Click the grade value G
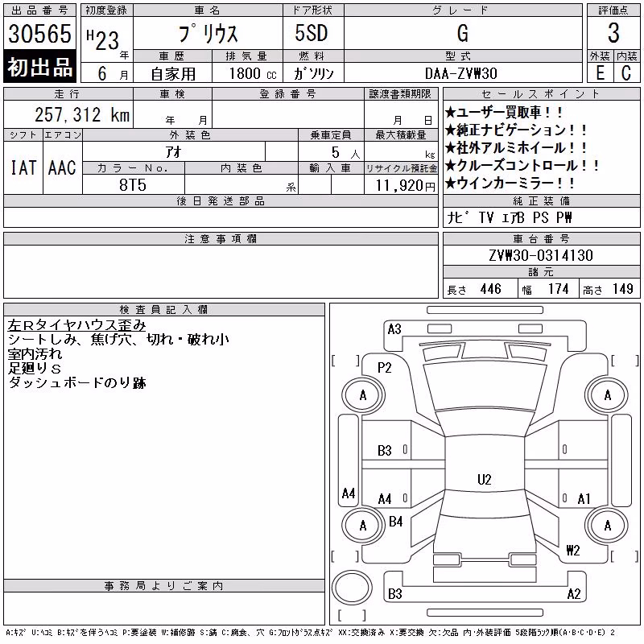Image resolution: width=644 pixels, height=644 pixels. [462, 33]
